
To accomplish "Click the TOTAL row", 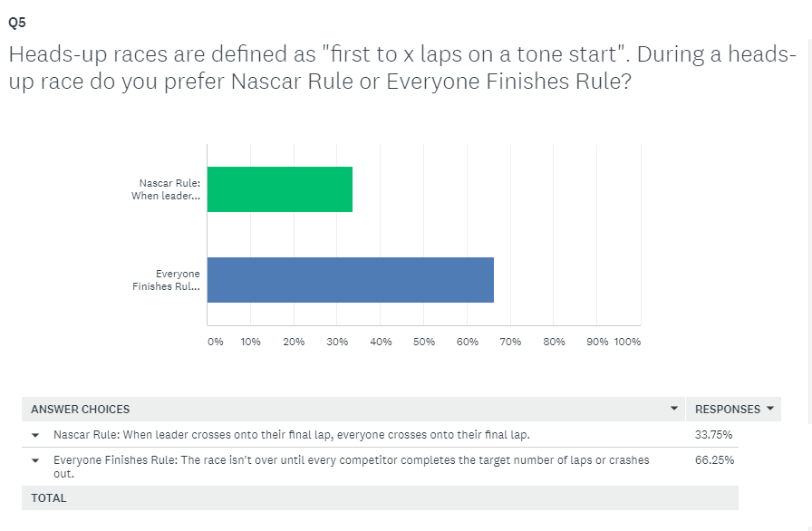I will pyautogui.click(x=380, y=497).
